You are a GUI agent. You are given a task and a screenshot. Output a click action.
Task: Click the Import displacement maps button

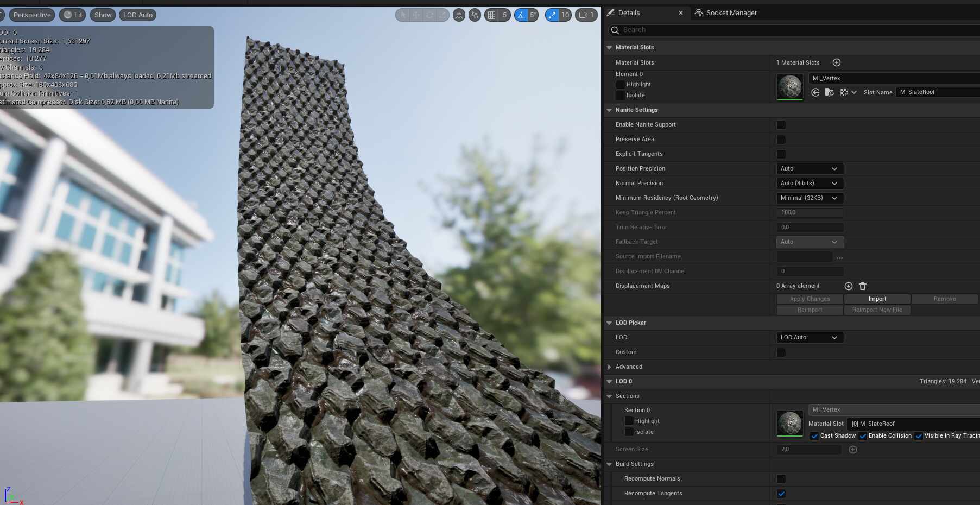[877, 299]
